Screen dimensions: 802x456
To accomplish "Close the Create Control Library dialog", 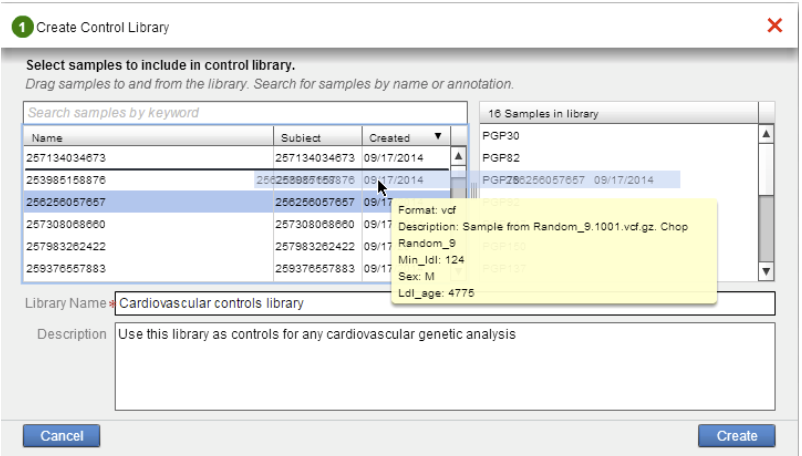I will [x=774, y=25].
